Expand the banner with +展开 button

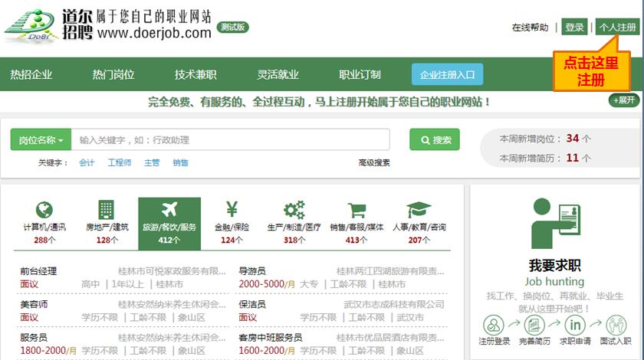point(624,100)
